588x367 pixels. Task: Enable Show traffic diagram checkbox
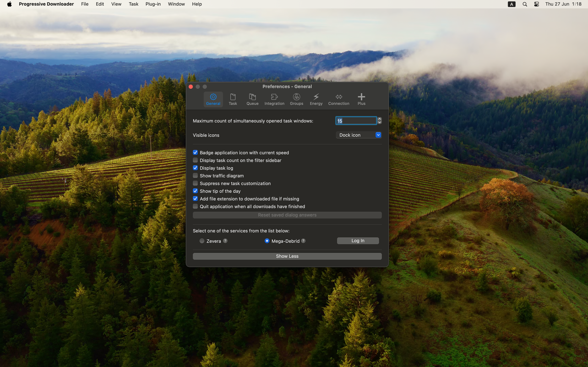[195, 176]
